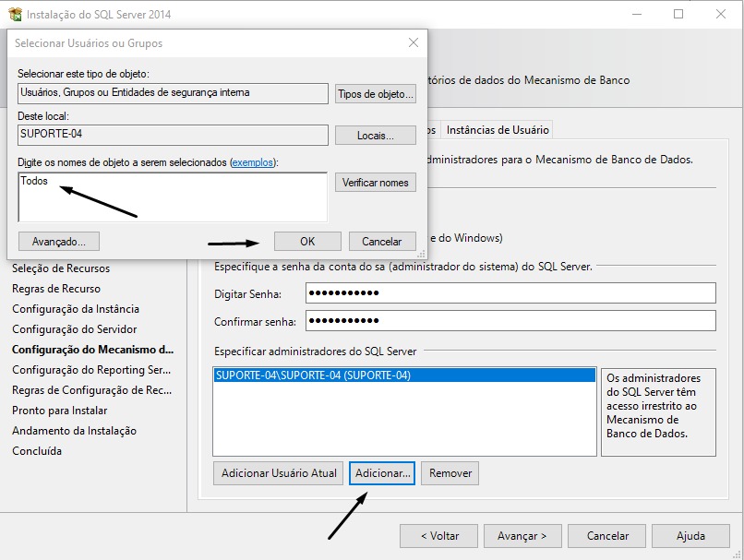Click the Especificar administradores do SQL Server label
The image size is (744, 560).
[x=315, y=351]
